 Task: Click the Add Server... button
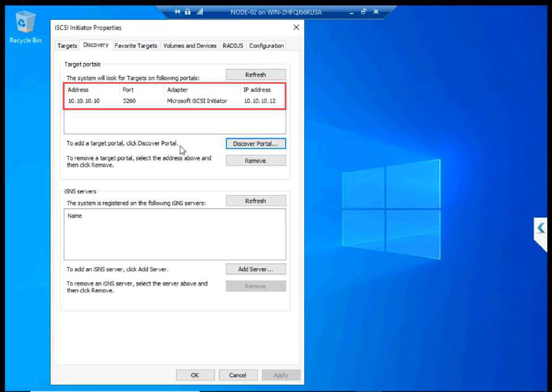[x=256, y=269]
